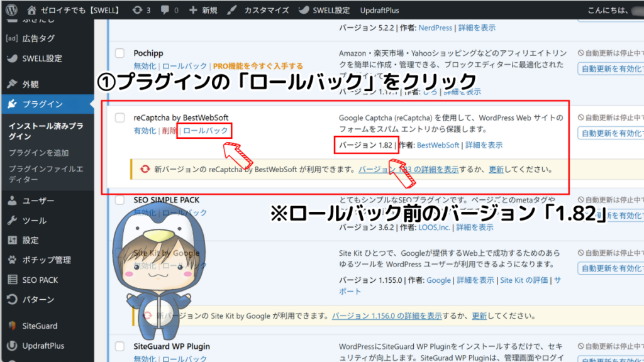This screenshot has height=362, width=644.
Task: Open カスタマイズ in the admin bar
Action: click(267, 10)
